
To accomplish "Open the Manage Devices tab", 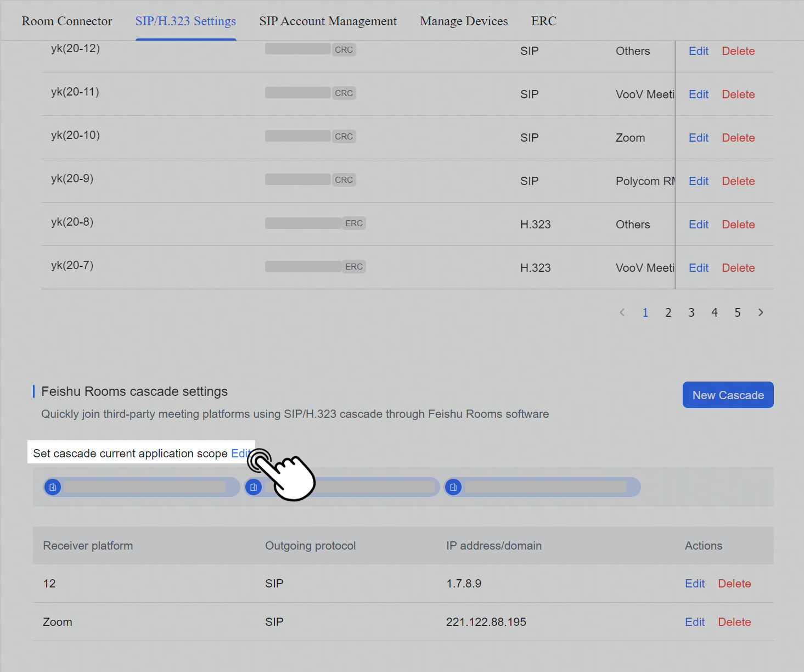I will click(464, 21).
